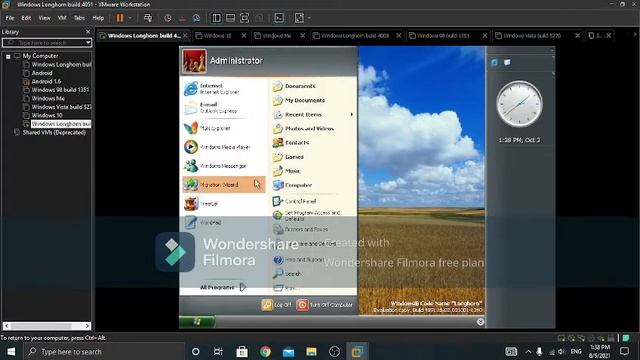The width and height of the screenshot is (640, 360).
Task: Revert to the previous snapshot
Action: (182, 18)
